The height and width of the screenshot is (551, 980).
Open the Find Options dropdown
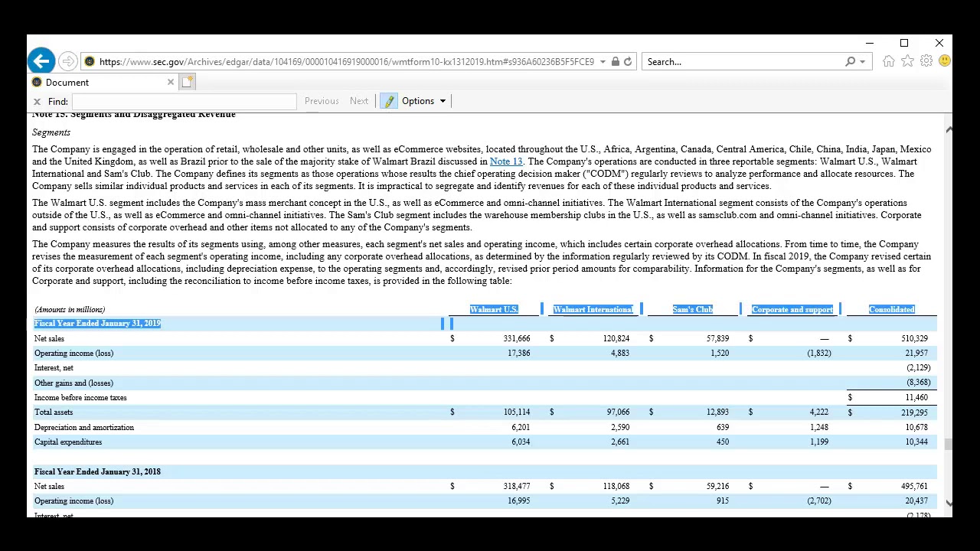pos(423,101)
